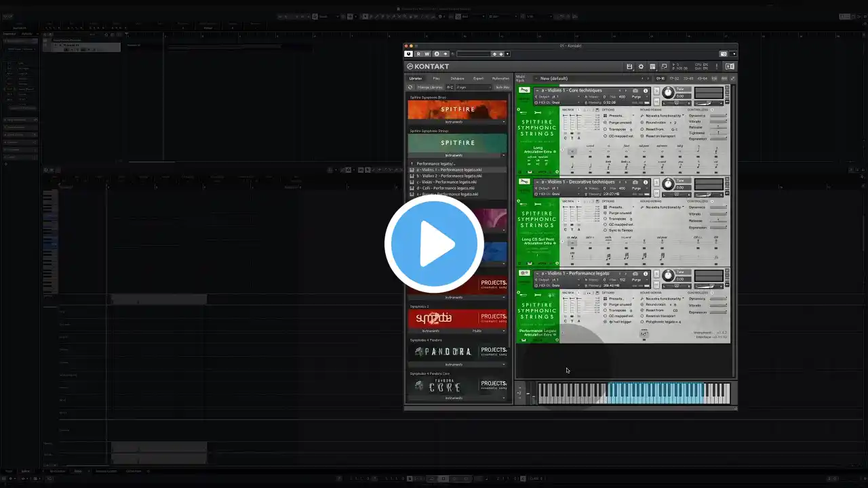Go to next multi preset arrow beside New (default)

(648, 79)
